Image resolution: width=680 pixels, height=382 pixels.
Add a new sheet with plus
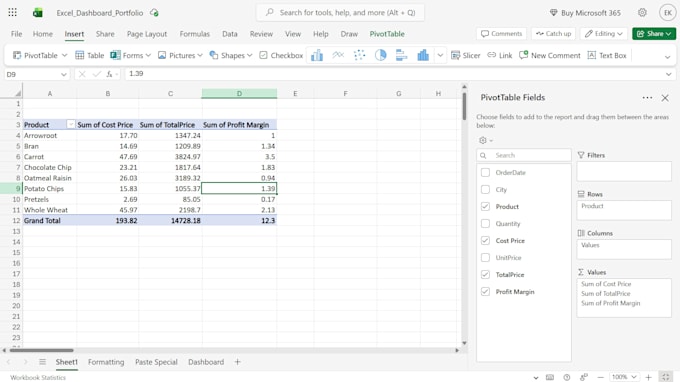(237, 362)
